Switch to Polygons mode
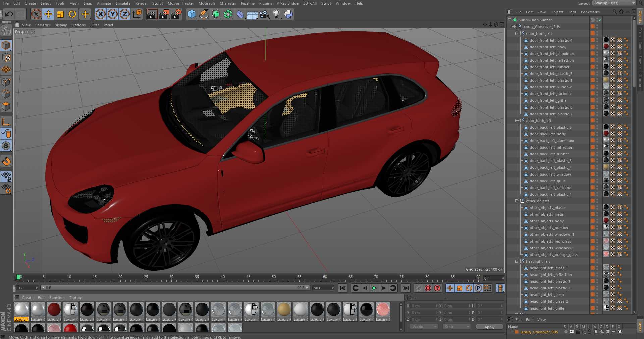The height and width of the screenshot is (339, 644). (6, 106)
